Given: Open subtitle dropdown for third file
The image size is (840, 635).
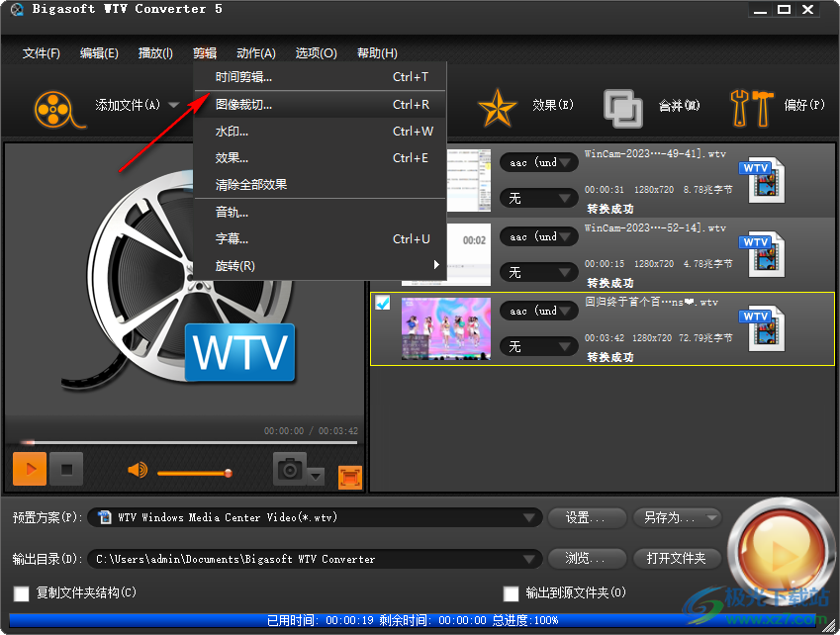Looking at the screenshot, I should 539,346.
